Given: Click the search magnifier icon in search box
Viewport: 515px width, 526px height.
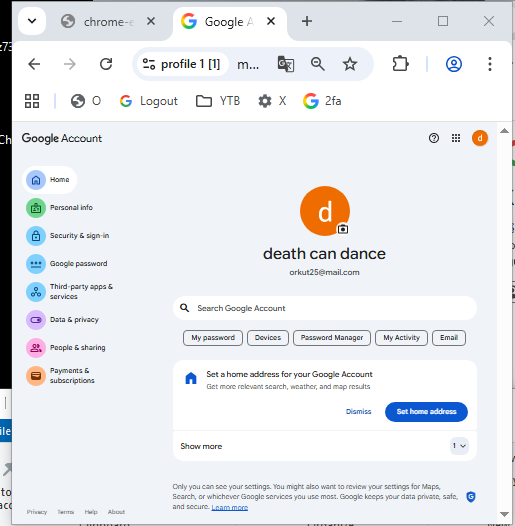Looking at the screenshot, I should pyautogui.click(x=185, y=308).
